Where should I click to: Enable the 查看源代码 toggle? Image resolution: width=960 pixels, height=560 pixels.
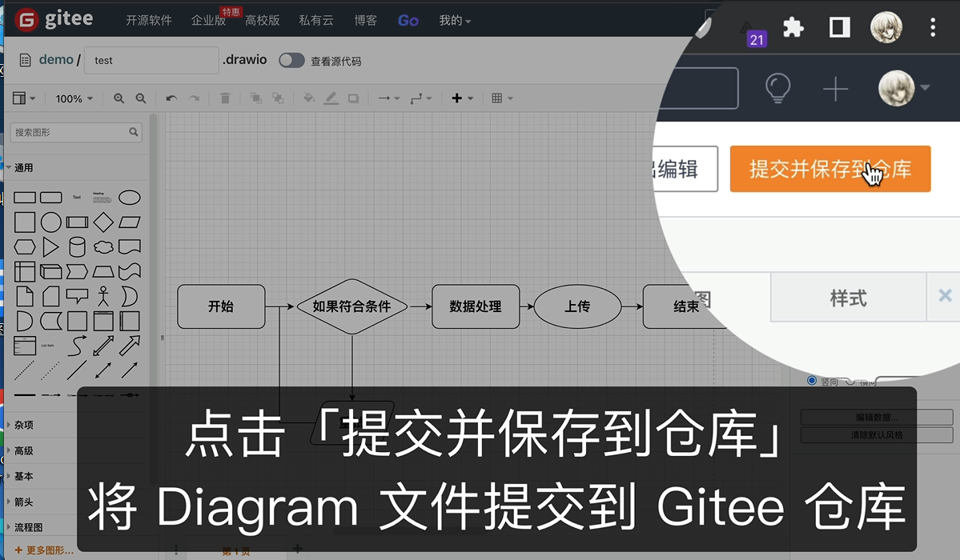(x=291, y=60)
